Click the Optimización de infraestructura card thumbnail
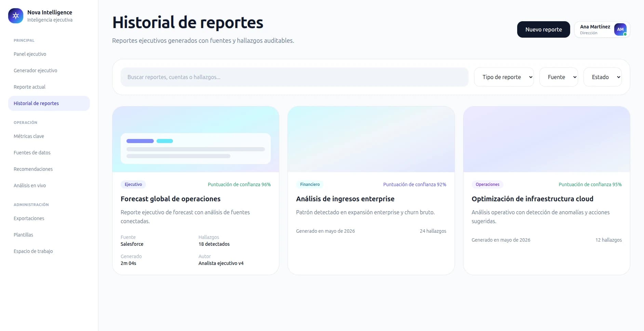Screen dimensions: 644x331 click(547, 139)
